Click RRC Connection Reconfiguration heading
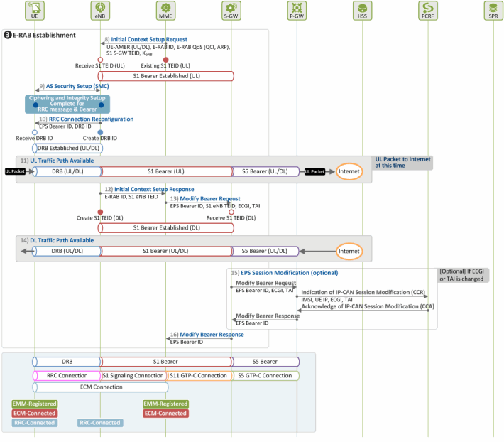504x442 pixels. pyautogui.click(x=92, y=119)
